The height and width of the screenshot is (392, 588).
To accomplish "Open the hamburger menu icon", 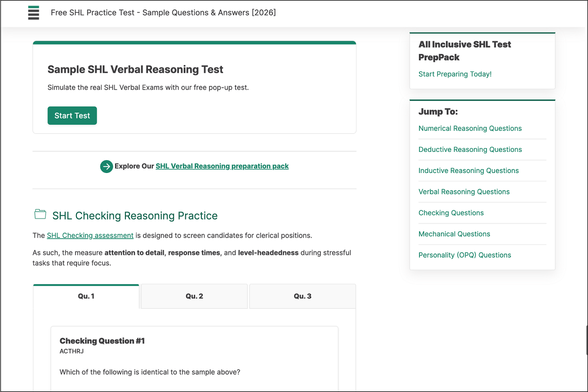I will [33, 13].
